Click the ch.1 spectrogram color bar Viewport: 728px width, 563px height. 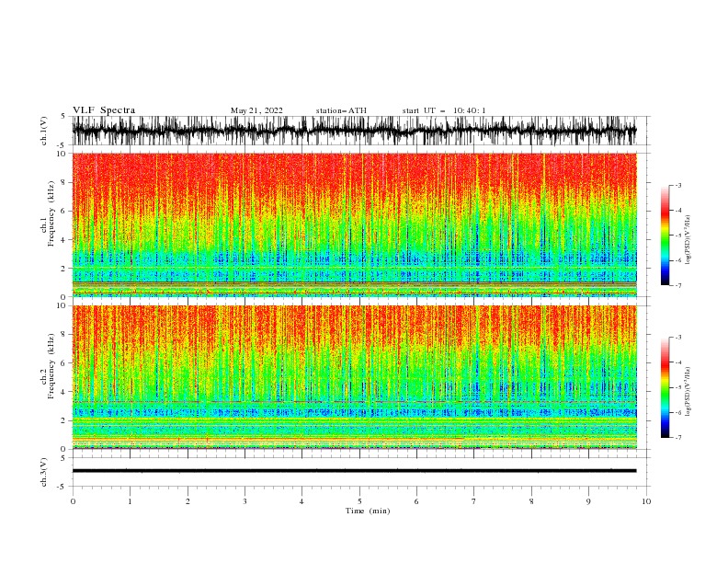click(x=665, y=235)
